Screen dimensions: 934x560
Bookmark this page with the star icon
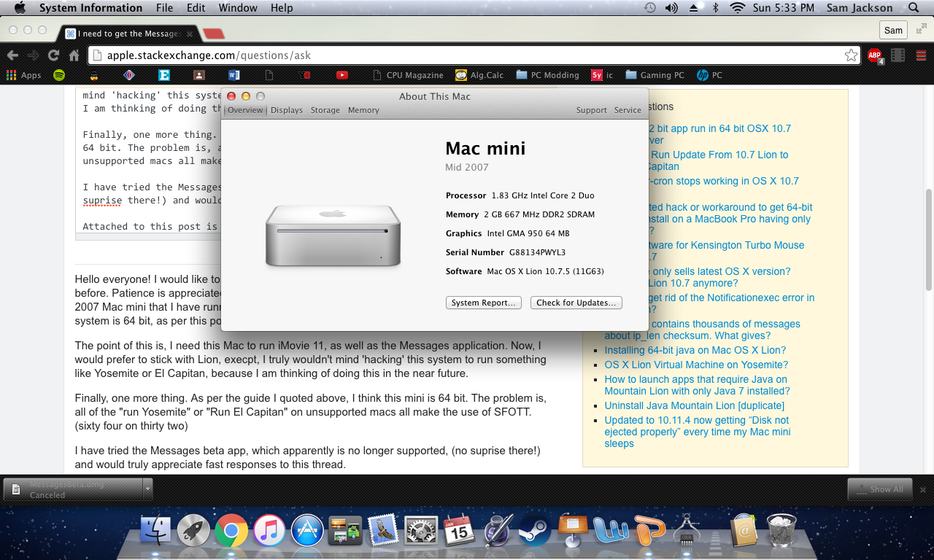point(851,55)
